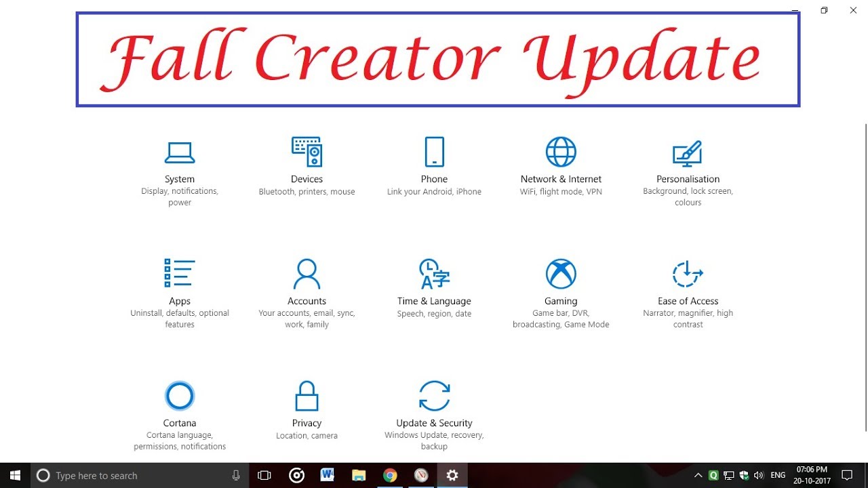The width and height of the screenshot is (868, 488).
Task: Click the Settings gear in the taskbar
Action: 452,475
